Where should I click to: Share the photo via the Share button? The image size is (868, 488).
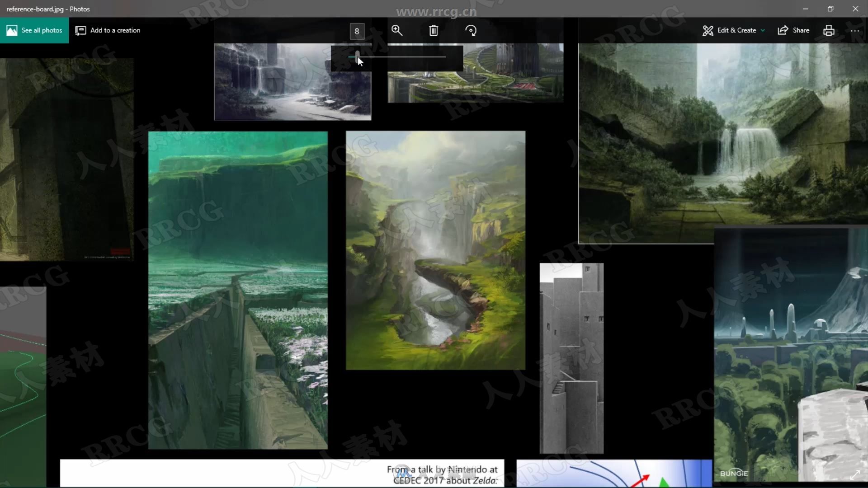[x=793, y=30]
